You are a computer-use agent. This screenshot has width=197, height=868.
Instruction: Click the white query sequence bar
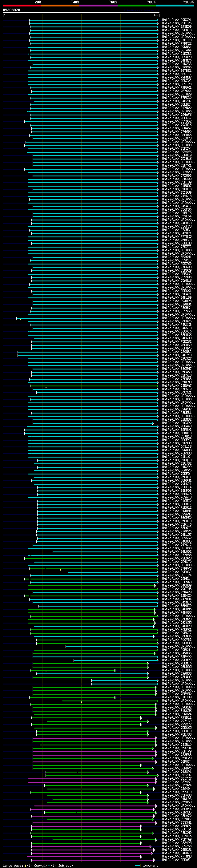[81, 13]
